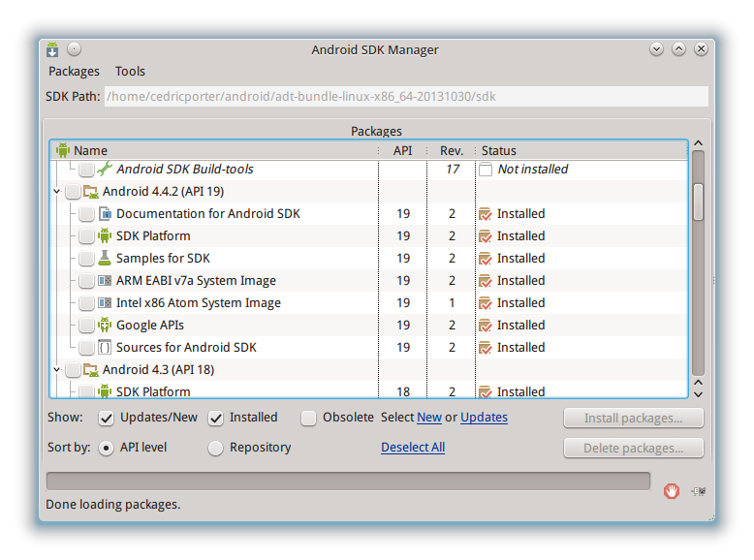
Task: Click the Sources for Android SDK braces icon
Action: tap(105, 347)
